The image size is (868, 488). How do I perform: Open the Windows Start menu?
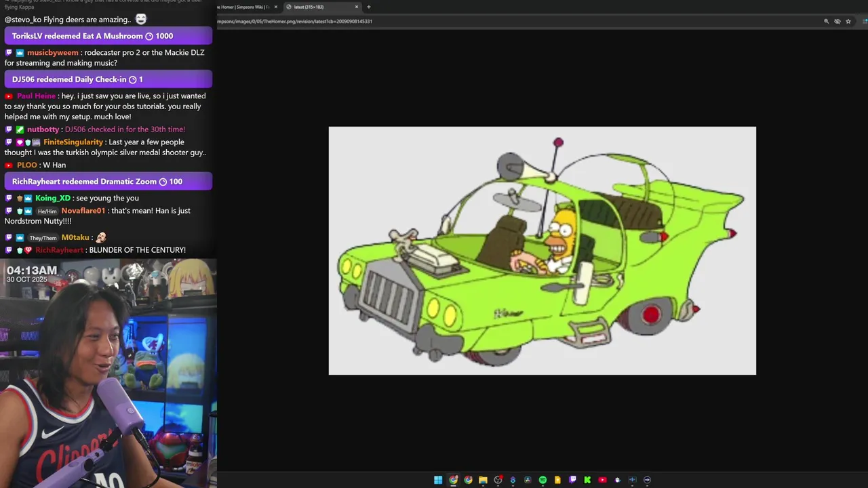pos(438,480)
